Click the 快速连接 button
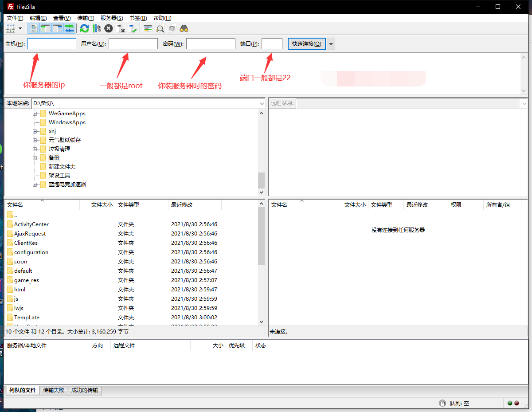532x412 pixels. point(306,43)
